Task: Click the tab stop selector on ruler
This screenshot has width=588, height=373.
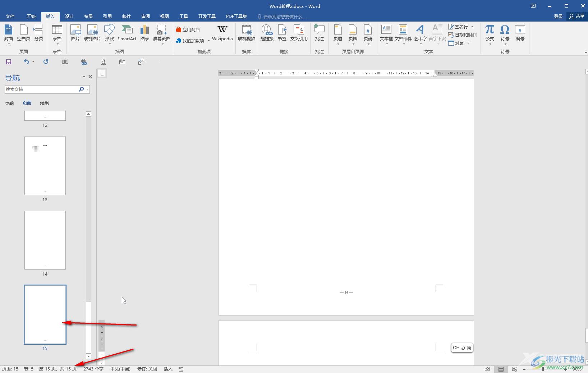Action: point(102,74)
